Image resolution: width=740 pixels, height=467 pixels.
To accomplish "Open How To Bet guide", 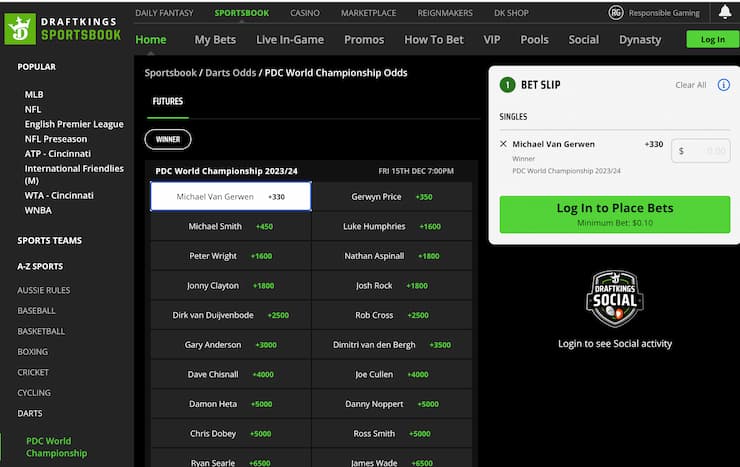I will [434, 40].
